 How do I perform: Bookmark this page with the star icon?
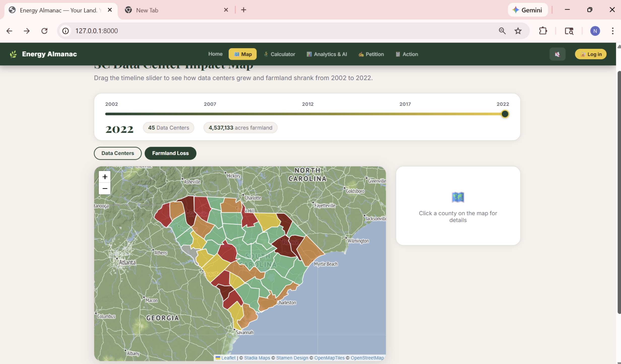coord(518,31)
